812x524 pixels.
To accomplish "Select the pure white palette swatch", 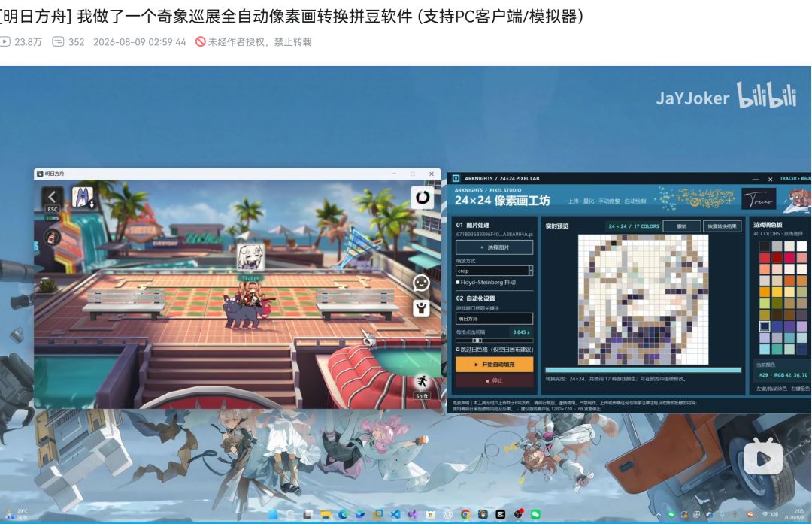I will pos(801,246).
